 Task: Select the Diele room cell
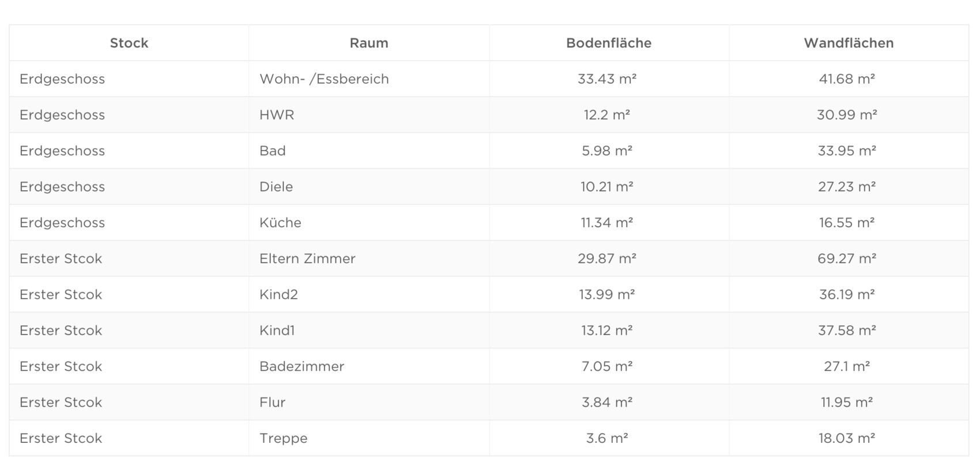pyautogui.click(x=276, y=187)
